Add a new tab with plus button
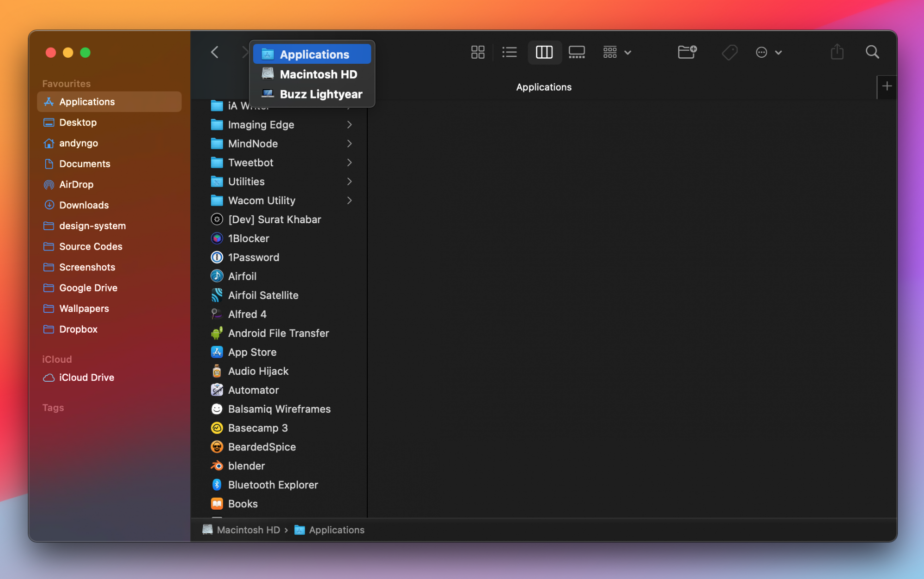Screen dimensions: 924x579 point(887,86)
